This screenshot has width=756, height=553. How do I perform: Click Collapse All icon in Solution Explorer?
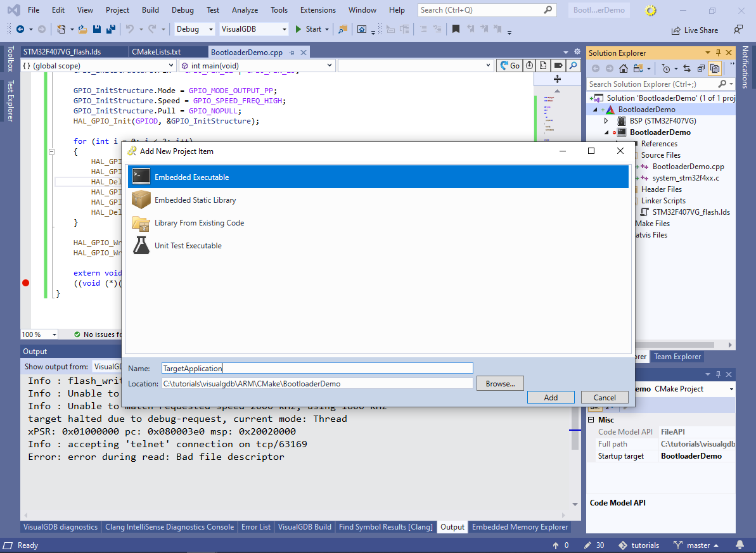[701, 68]
